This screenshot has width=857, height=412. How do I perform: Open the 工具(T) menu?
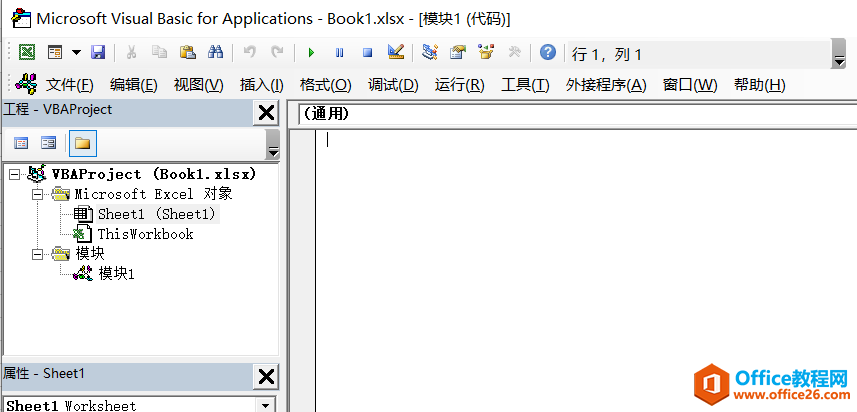pos(525,85)
